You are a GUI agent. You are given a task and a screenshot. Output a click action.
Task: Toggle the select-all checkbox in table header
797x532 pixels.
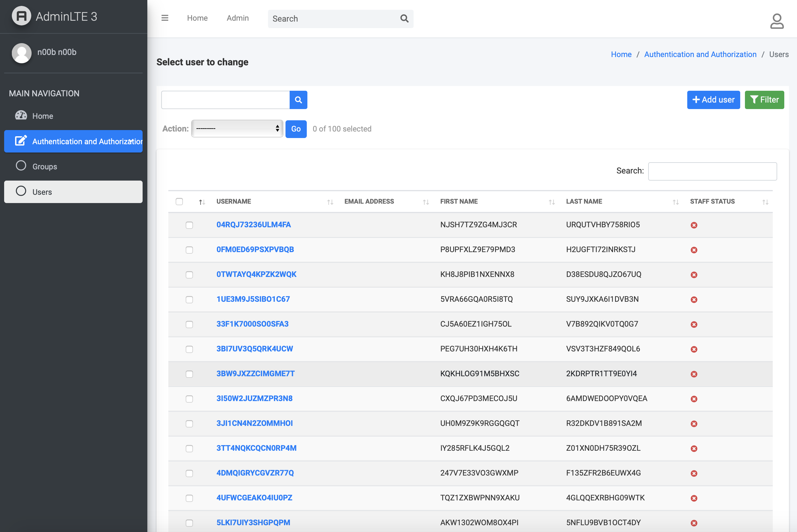coord(179,201)
